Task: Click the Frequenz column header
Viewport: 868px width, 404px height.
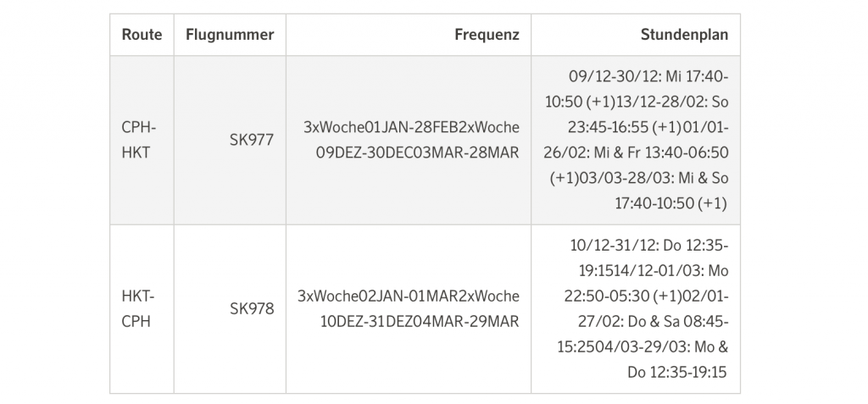Action: pyautogui.click(x=487, y=36)
